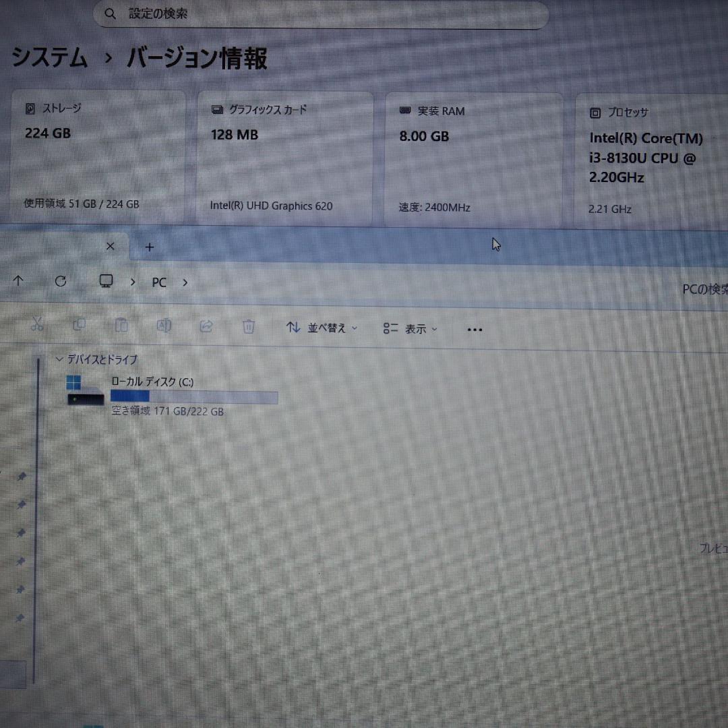This screenshot has height=728, width=728.
Task: Collapse the デバイスとドライブ section
Action: point(59,360)
